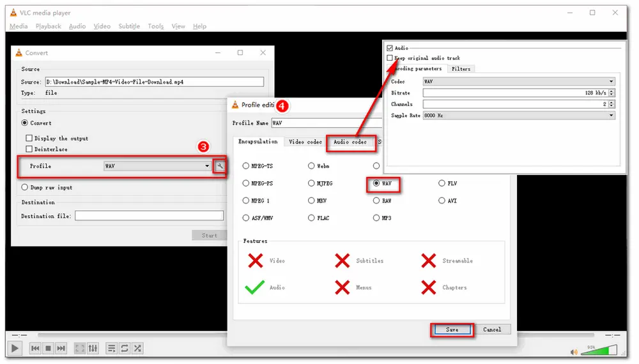Image resolution: width=639 pixels, height=364 pixels.
Task: Enable Display the output checkbox
Action: (x=29, y=139)
